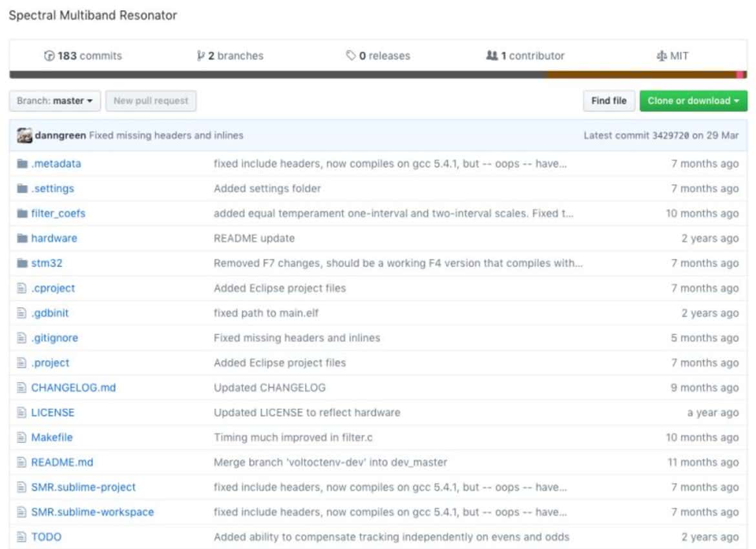Click the hardware folder icon
756x549 pixels.
point(22,239)
